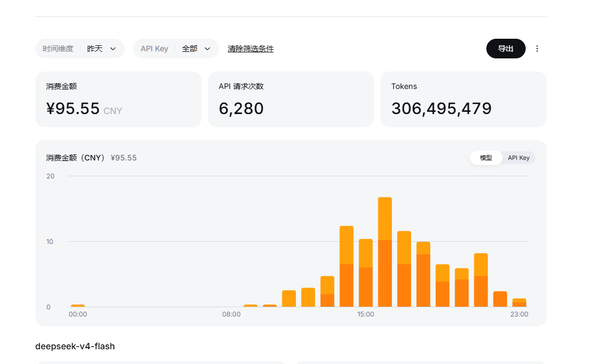Open the 时间维度 昨天 dropdown
The height and width of the screenshot is (364, 613).
(x=80, y=49)
